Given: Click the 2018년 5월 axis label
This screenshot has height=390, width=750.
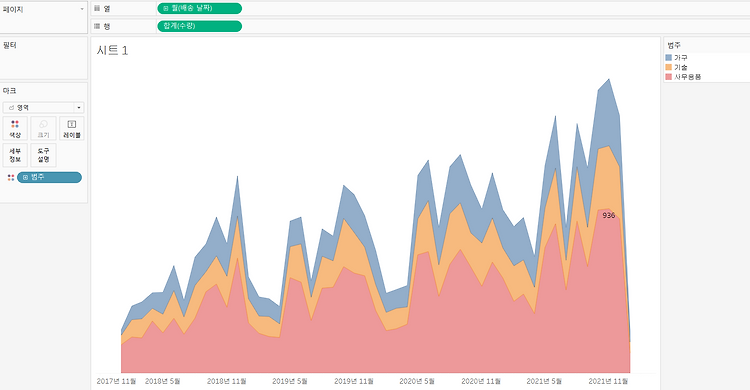Looking at the screenshot, I should [163, 381].
